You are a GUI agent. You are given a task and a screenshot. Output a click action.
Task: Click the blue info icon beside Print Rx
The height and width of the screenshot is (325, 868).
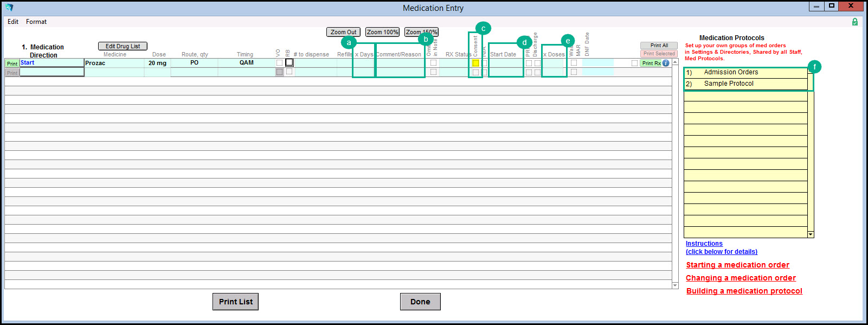[666, 63]
